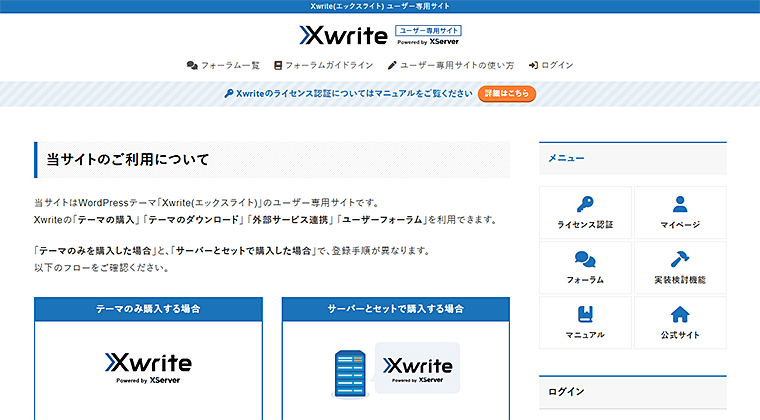Click the マニュアル book icon
The image size is (760, 420).
pyautogui.click(x=585, y=314)
